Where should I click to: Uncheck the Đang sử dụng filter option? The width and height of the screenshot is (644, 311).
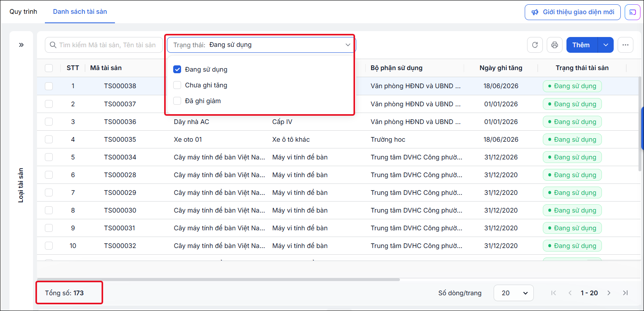point(177,69)
